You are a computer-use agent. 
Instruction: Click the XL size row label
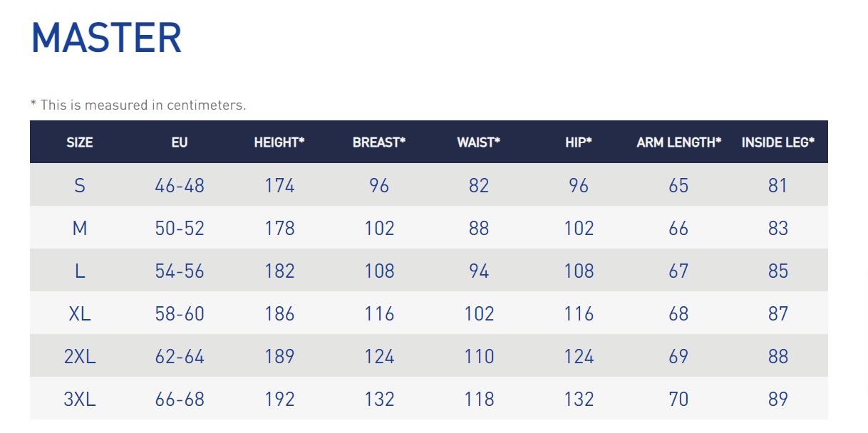point(80,314)
